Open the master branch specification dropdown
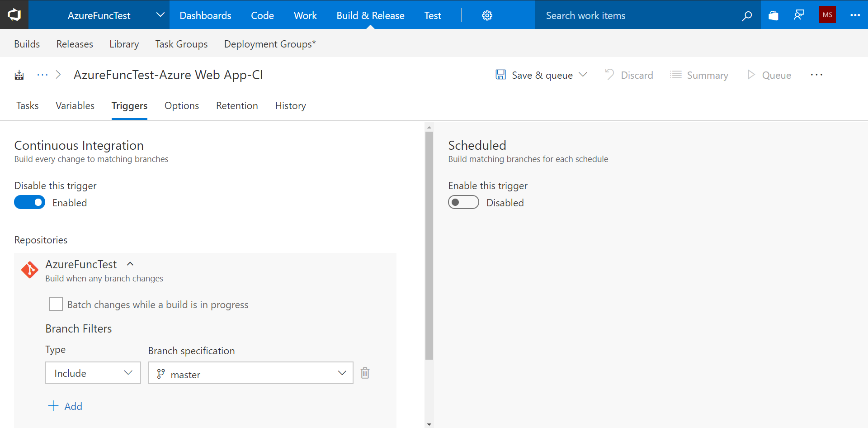 [x=250, y=373]
